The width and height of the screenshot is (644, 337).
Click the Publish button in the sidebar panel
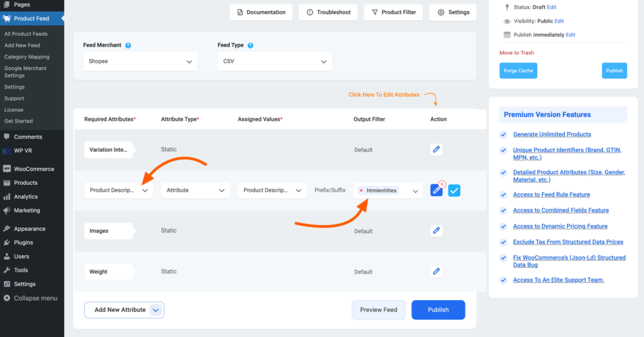614,70
